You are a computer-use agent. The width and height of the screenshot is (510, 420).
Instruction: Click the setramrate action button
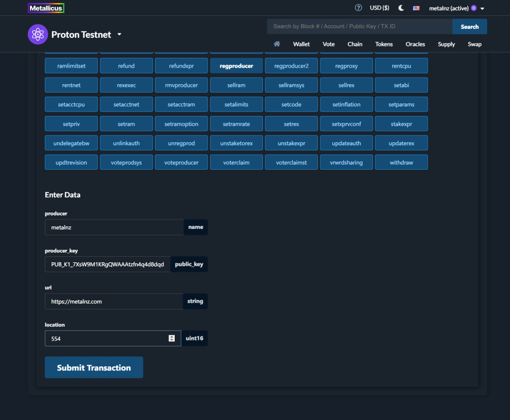237,124
